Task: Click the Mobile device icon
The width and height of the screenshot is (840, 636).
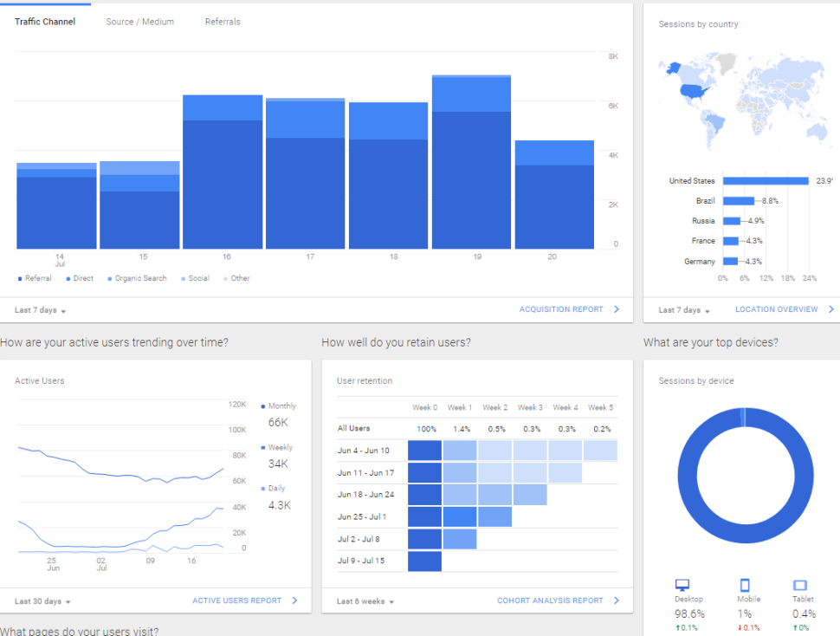Action: pyautogui.click(x=745, y=585)
